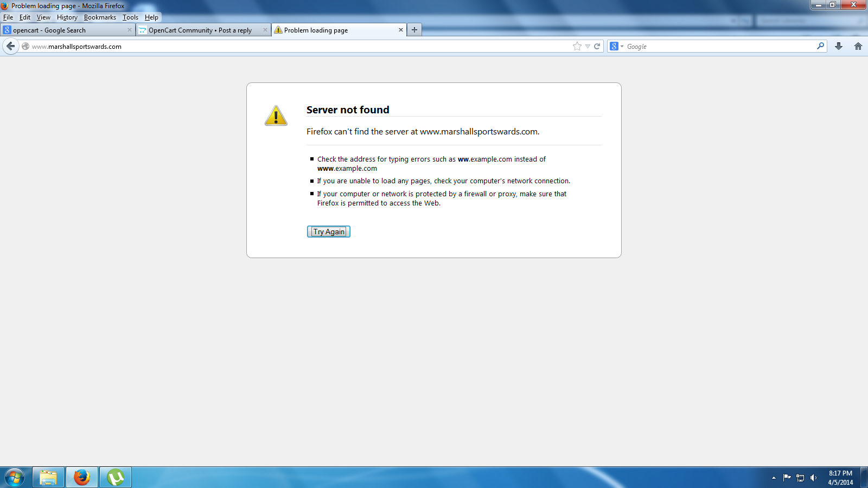Close the Problem loading page tab

401,30
